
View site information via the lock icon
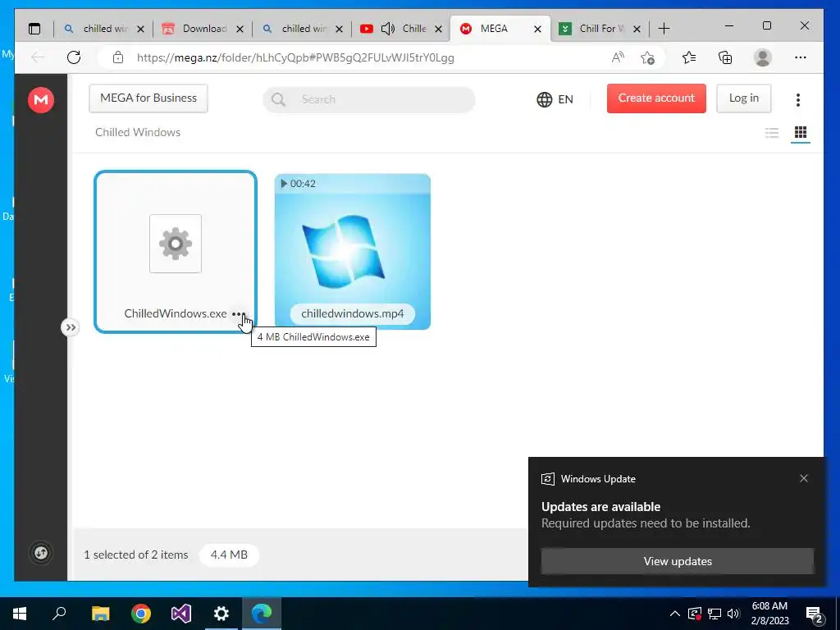[118, 57]
